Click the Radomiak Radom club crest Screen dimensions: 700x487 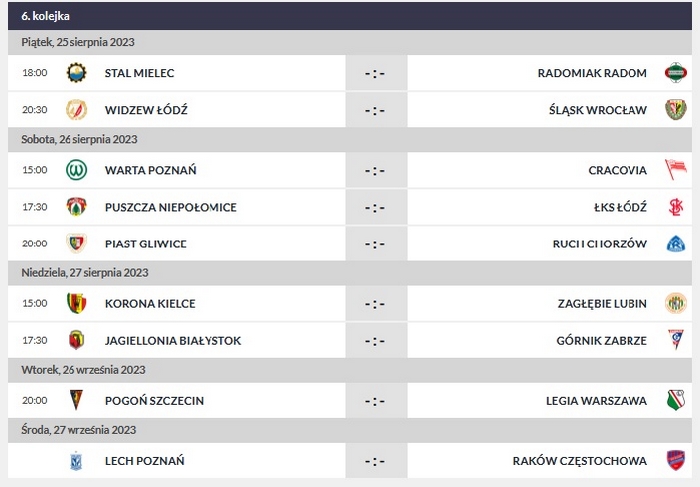[676, 73]
